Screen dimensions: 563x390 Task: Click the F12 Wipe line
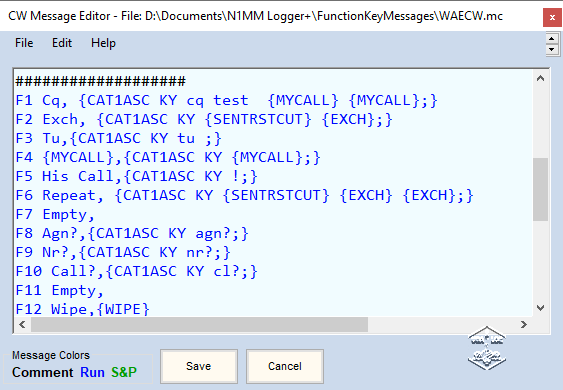[x=83, y=309]
